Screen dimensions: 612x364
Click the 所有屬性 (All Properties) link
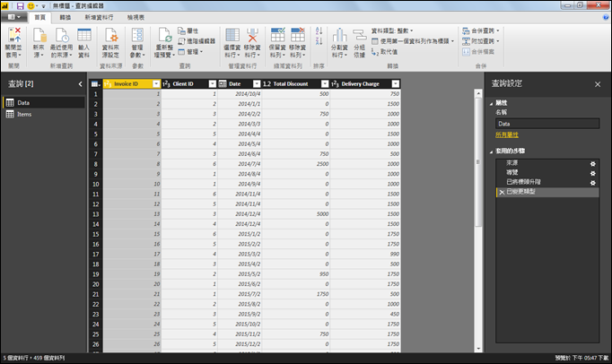point(508,134)
